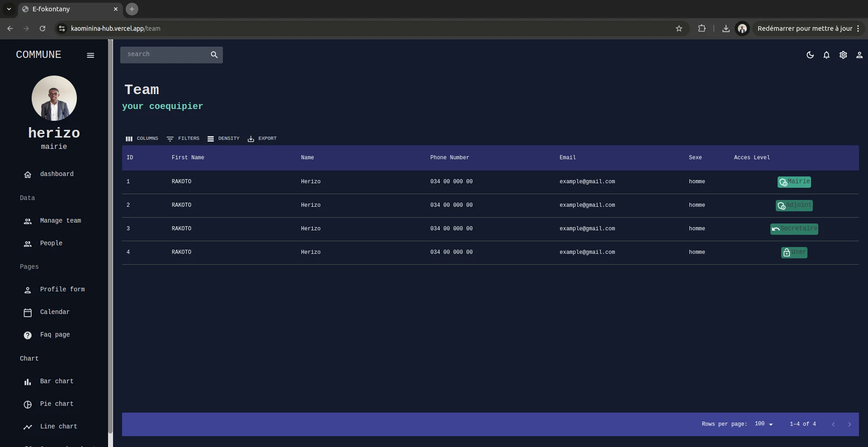The width and height of the screenshot is (868, 447).
Task: Open settings gear icon in top bar
Action: [x=843, y=55]
